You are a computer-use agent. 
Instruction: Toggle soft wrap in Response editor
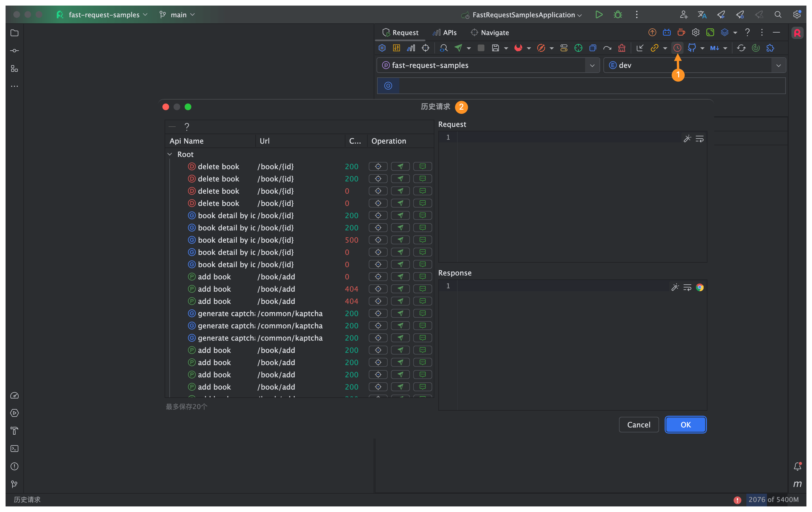click(687, 287)
